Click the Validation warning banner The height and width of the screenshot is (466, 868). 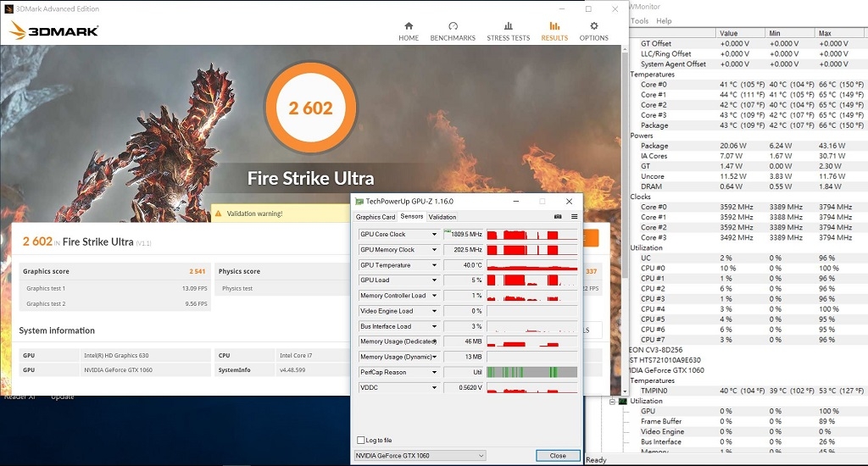[x=281, y=214]
